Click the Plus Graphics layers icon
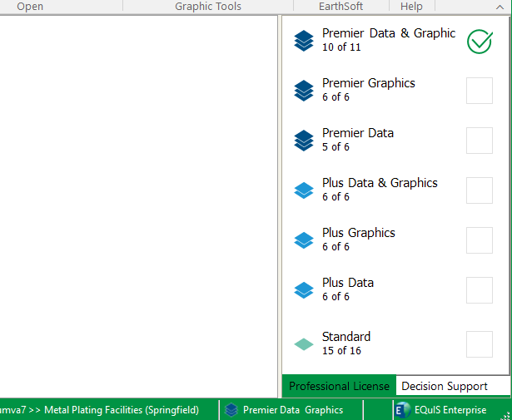 coord(304,240)
